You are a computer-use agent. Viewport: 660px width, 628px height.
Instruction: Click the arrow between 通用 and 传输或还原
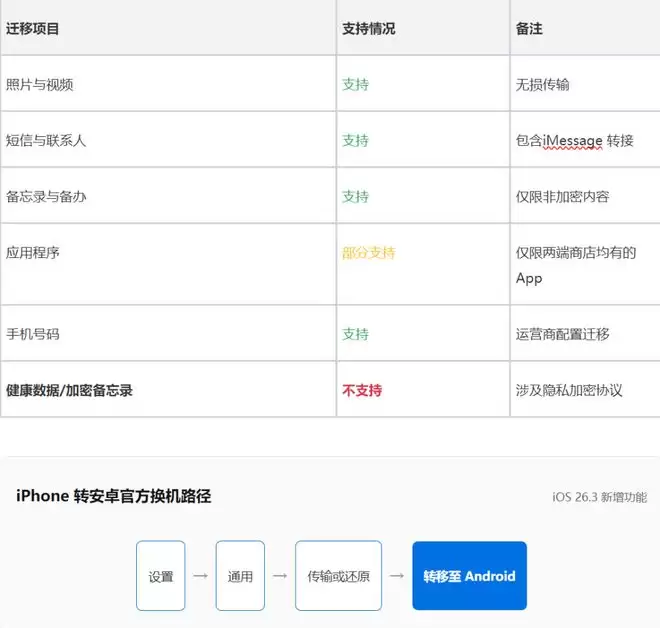point(280,576)
